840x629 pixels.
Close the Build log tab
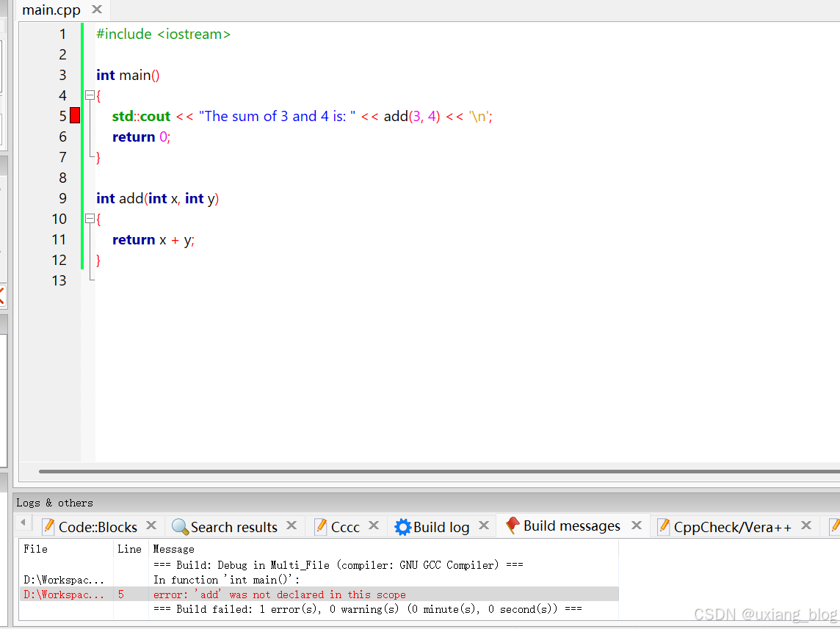pyautogui.click(x=484, y=526)
